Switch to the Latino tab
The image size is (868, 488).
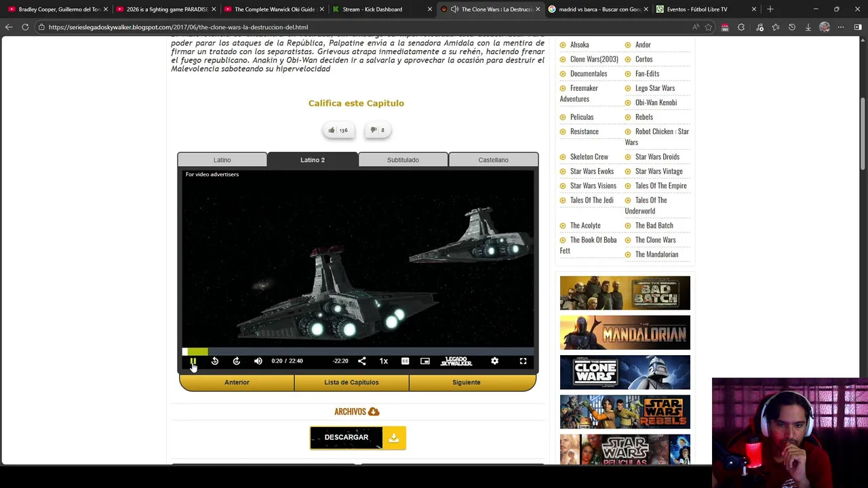222,160
